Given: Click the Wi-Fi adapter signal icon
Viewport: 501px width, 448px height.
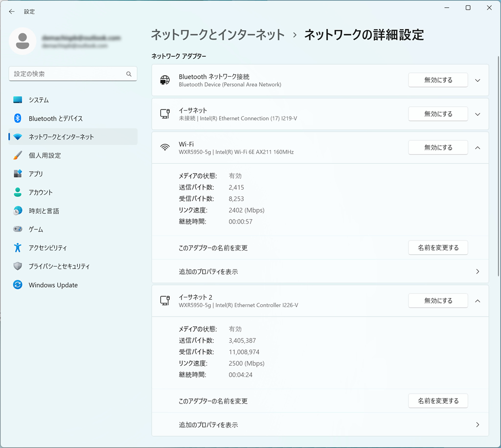Looking at the screenshot, I should tap(165, 148).
